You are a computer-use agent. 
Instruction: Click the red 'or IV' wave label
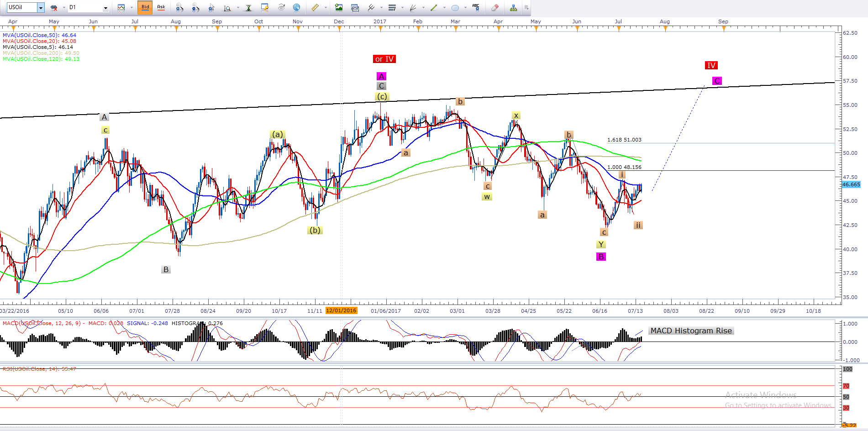pos(384,59)
